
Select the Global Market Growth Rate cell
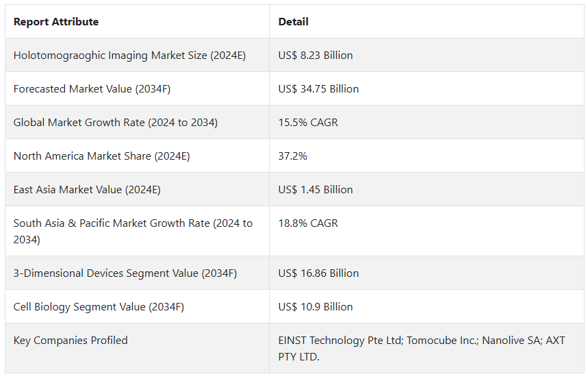click(116, 123)
